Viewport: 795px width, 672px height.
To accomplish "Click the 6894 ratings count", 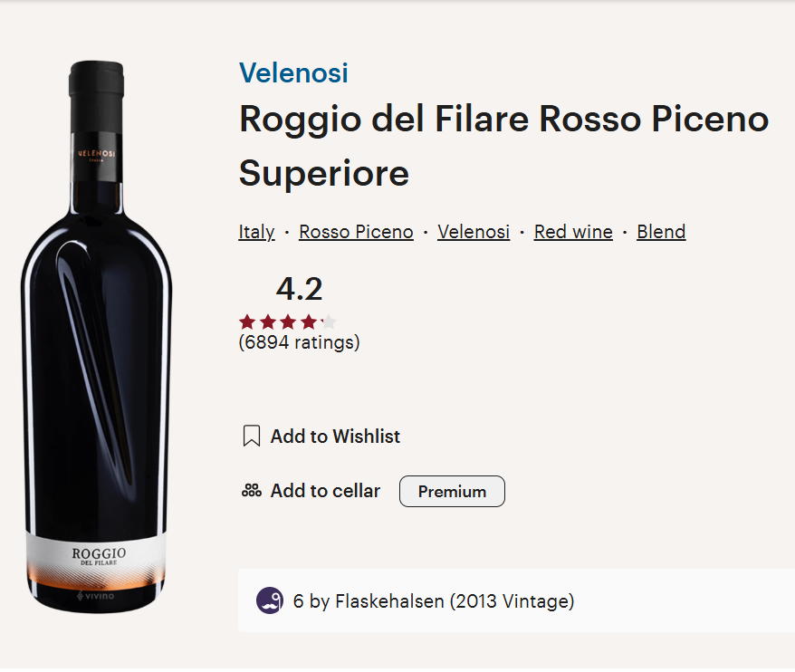I will [x=299, y=342].
